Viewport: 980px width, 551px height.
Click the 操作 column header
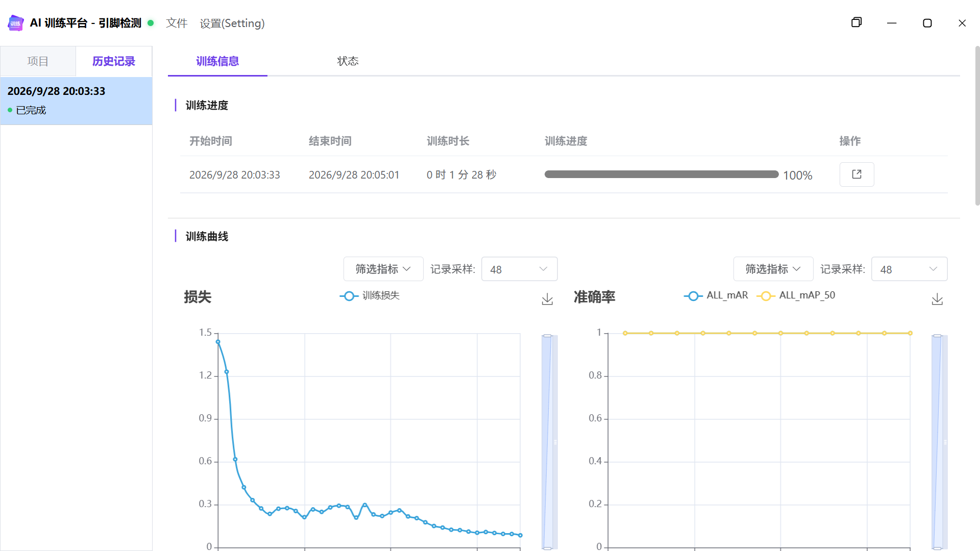850,141
